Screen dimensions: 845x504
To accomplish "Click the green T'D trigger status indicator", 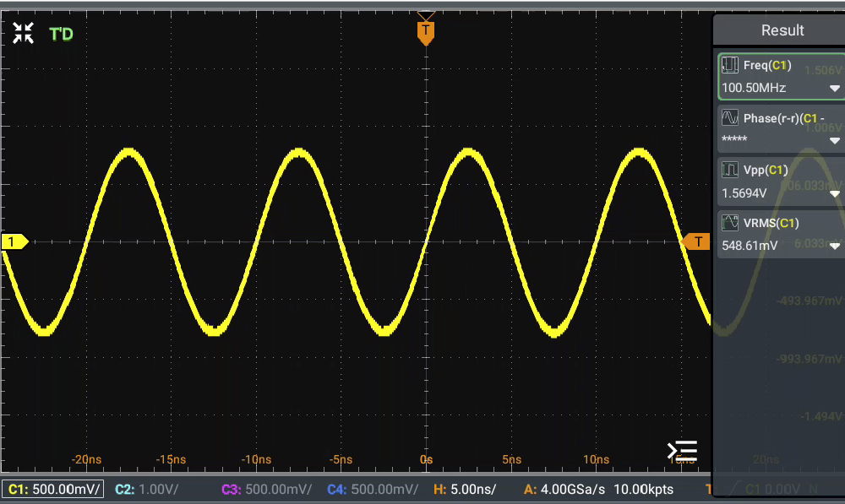I will [61, 35].
